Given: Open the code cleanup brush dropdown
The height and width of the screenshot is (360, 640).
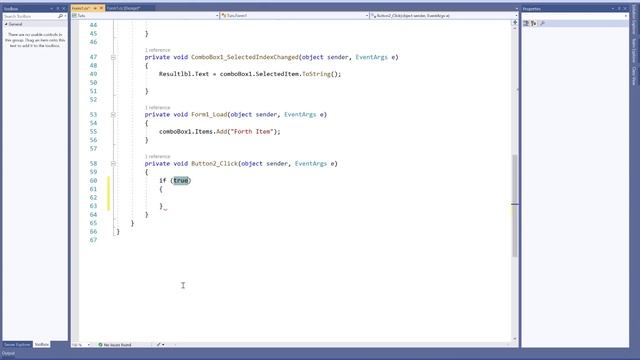Looking at the screenshot, I should pos(160,345).
